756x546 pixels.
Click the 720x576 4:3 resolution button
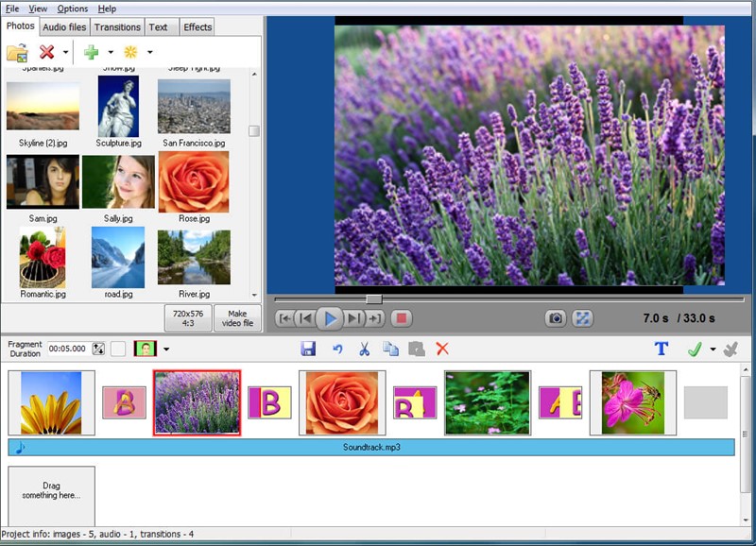188,318
